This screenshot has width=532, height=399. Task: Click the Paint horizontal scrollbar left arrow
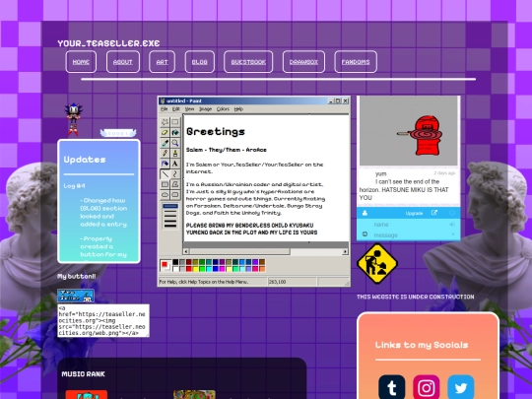coord(186,251)
